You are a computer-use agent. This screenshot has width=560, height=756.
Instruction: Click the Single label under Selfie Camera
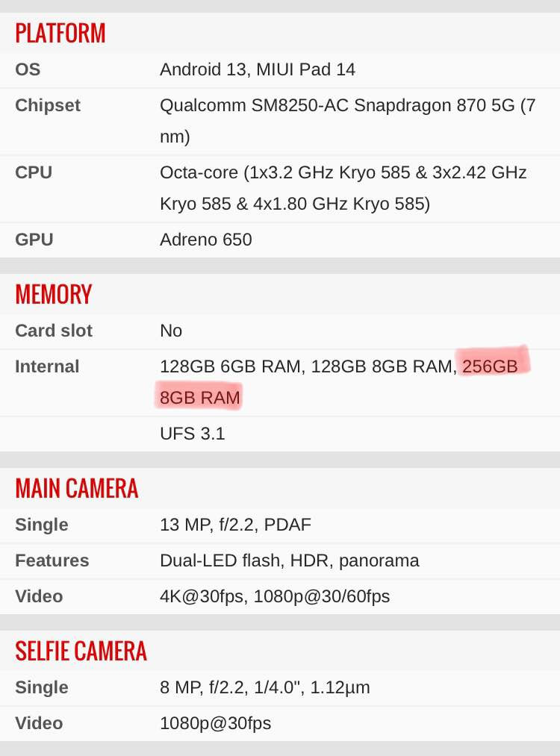coord(42,687)
